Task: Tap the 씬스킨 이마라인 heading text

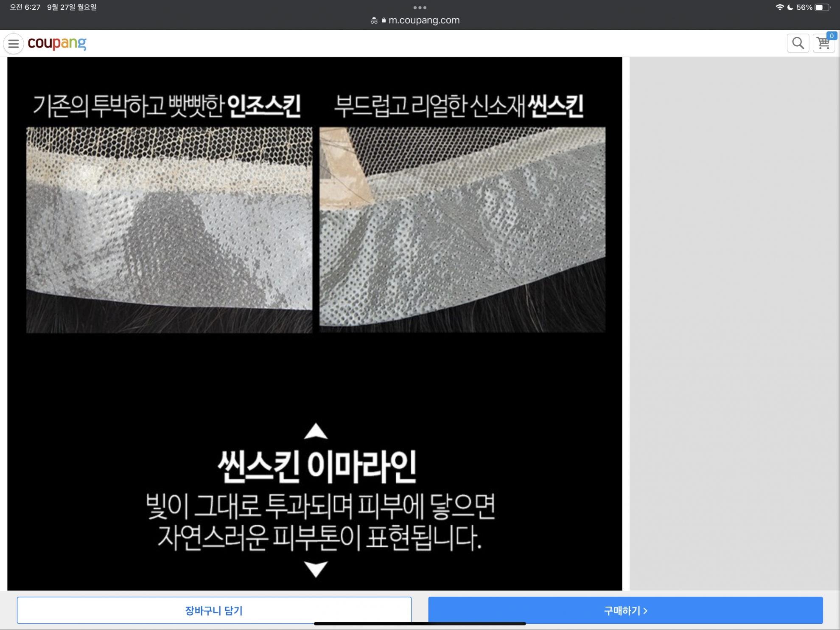Action: pyautogui.click(x=316, y=467)
